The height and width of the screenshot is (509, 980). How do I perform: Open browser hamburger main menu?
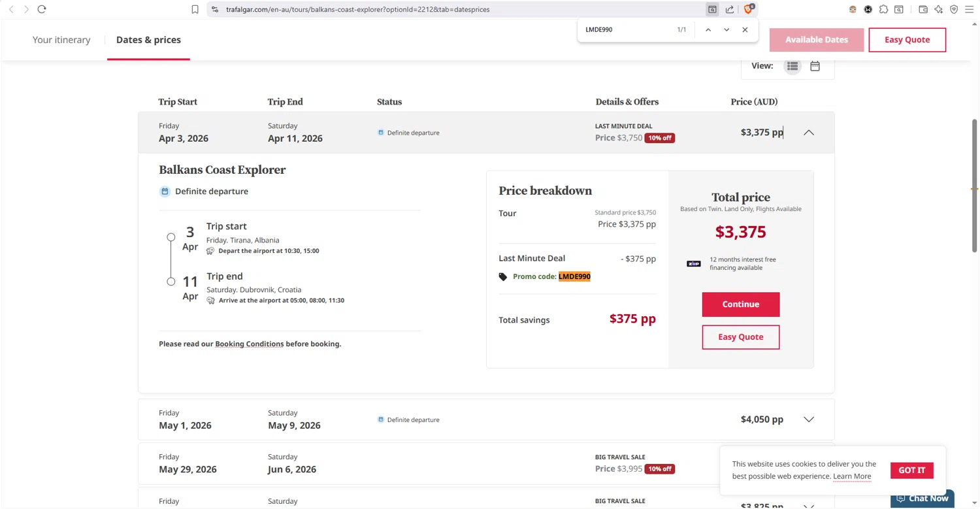(970, 9)
